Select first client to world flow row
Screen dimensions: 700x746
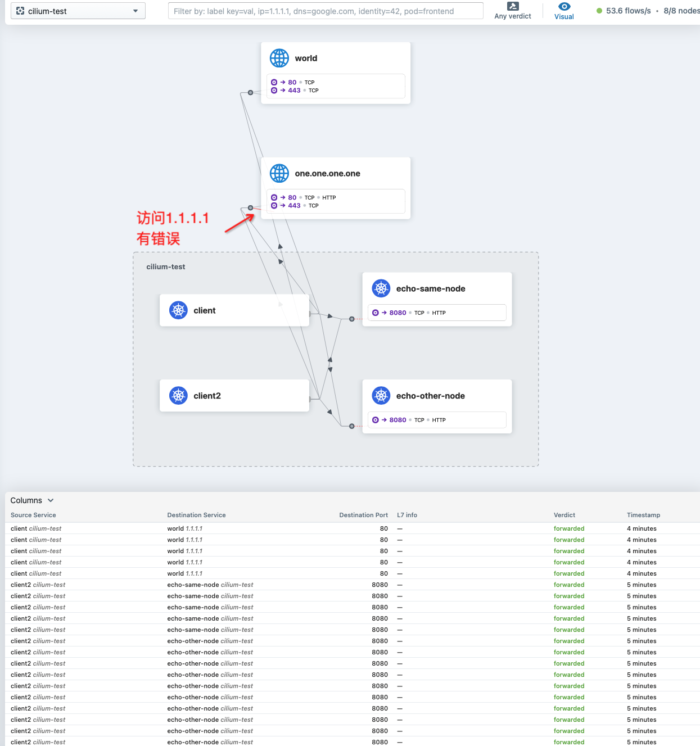225,528
